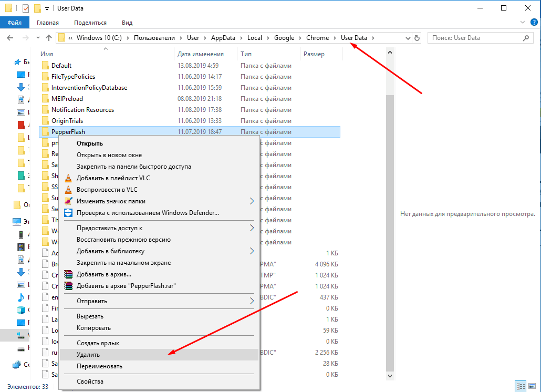Click the AppData breadcrumb in address bar
The height and width of the screenshot is (392, 541).
(223, 38)
